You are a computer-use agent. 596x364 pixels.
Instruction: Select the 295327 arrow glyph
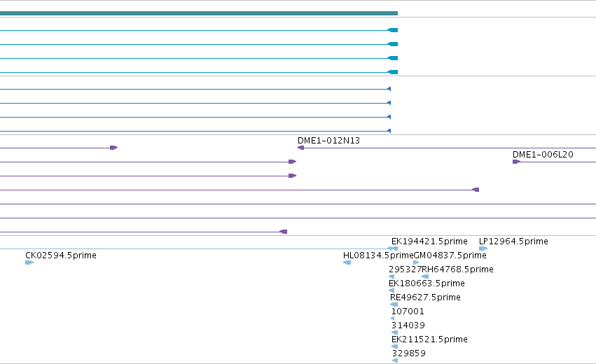pos(391,276)
